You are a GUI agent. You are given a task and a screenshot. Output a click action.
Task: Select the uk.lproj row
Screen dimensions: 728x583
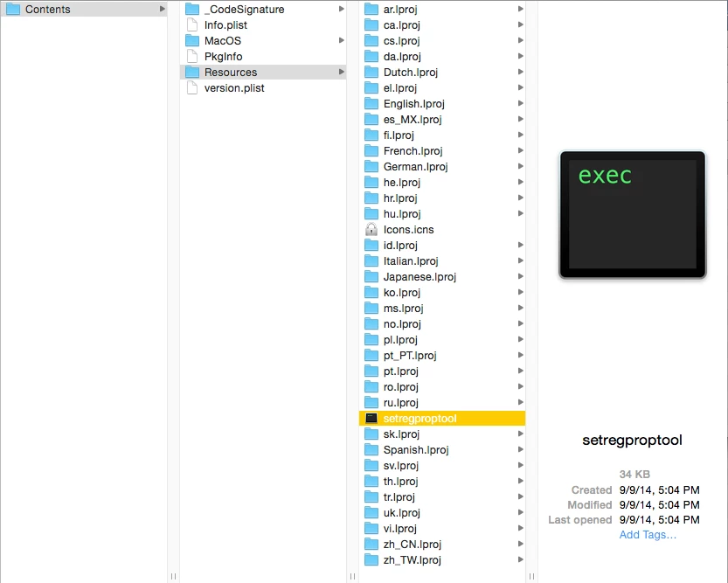(x=442, y=513)
